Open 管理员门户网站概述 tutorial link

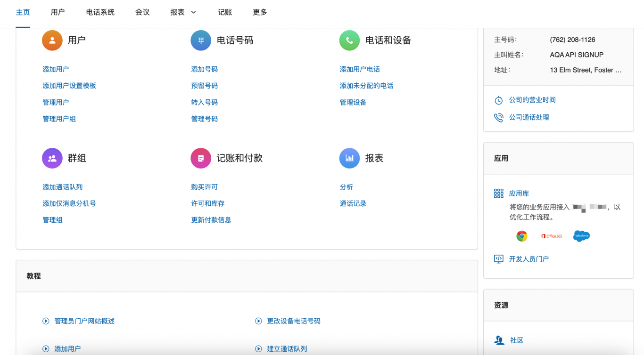(84, 321)
